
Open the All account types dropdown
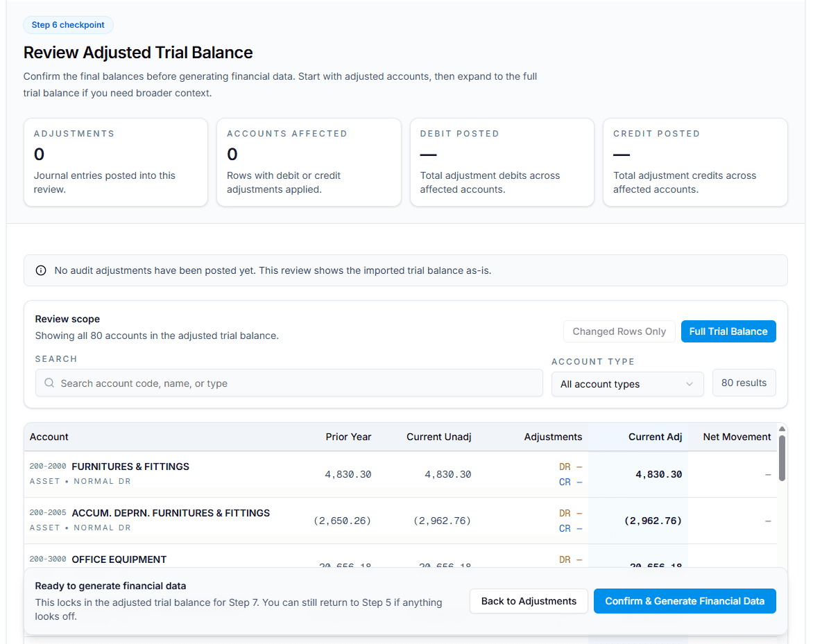627,384
